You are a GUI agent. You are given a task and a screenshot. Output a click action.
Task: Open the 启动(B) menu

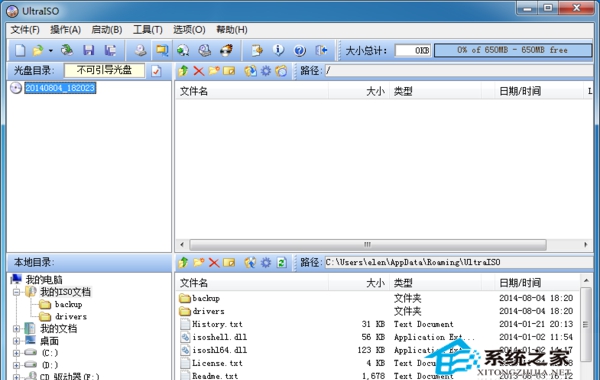point(106,30)
